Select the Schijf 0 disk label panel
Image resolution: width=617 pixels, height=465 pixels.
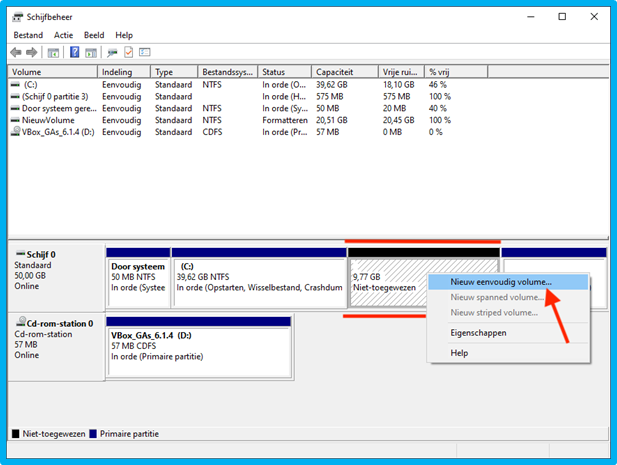[56, 278]
